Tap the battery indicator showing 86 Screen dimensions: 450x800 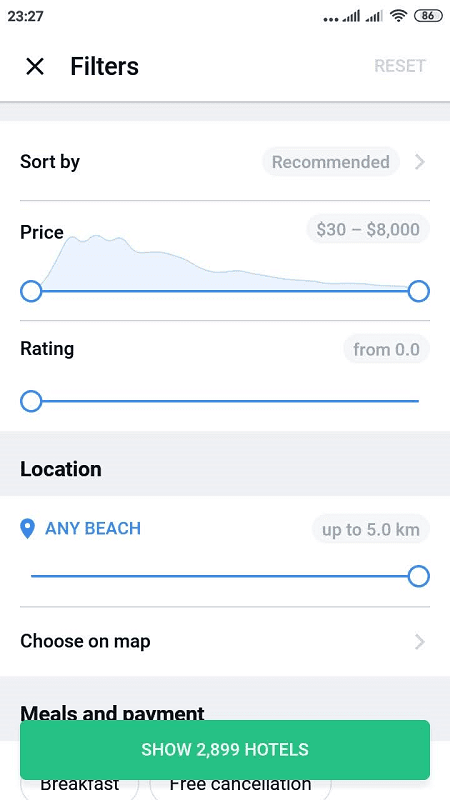coord(428,16)
